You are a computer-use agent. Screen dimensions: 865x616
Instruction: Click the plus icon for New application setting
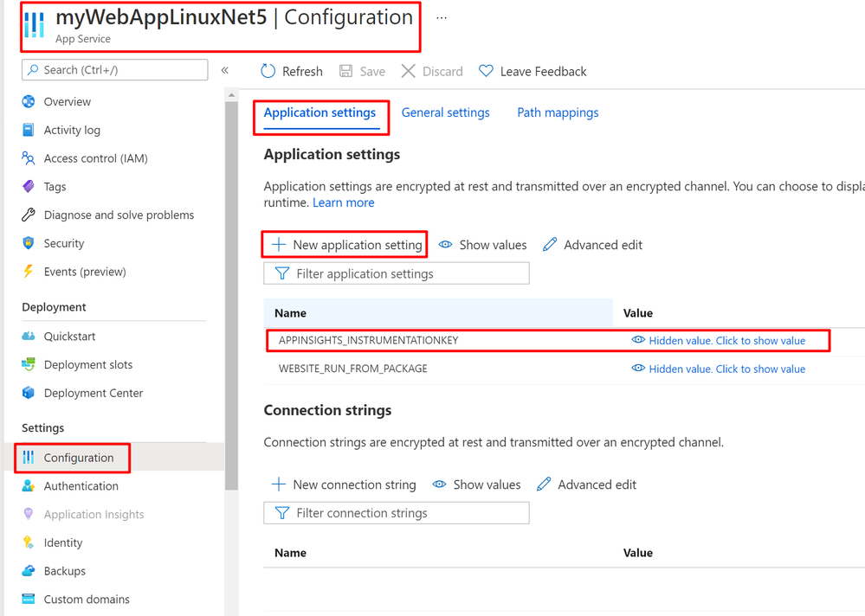point(279,245)
